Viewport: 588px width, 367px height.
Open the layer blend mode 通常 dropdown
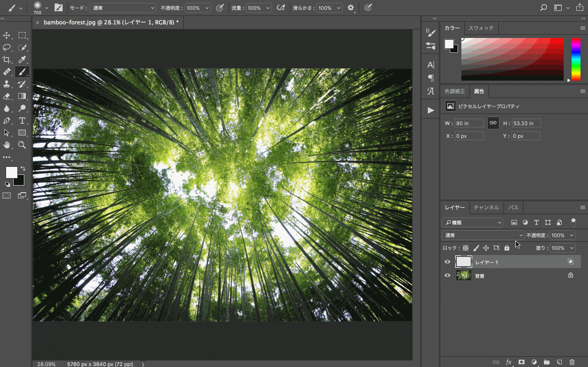483,235
